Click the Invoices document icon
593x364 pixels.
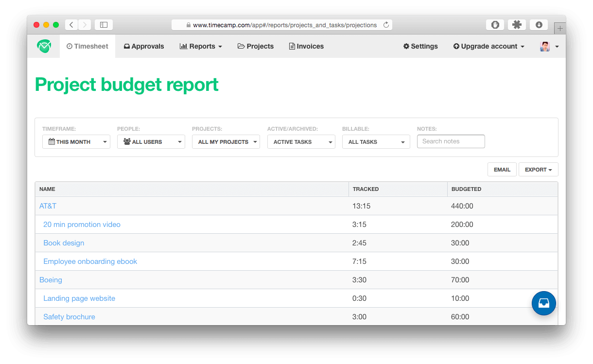click(x=292, y=46)
